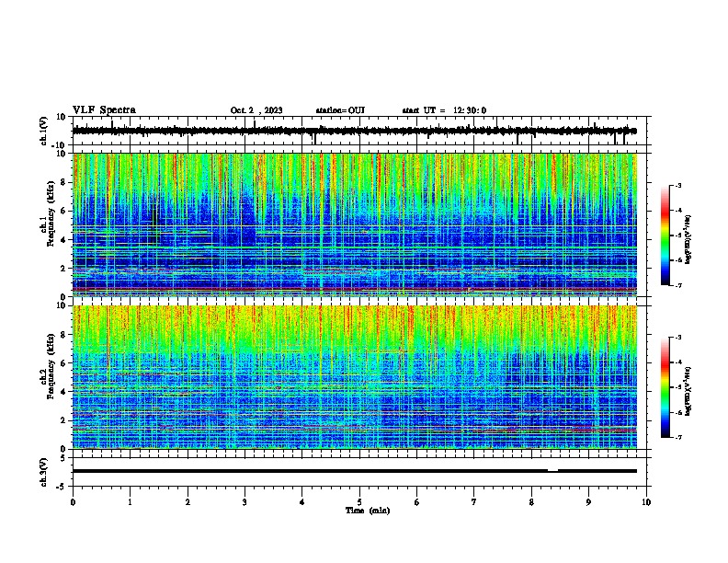728x563 pixels.
Task: Click the 'station=OUJ' label
Action: tap(340, 110)
